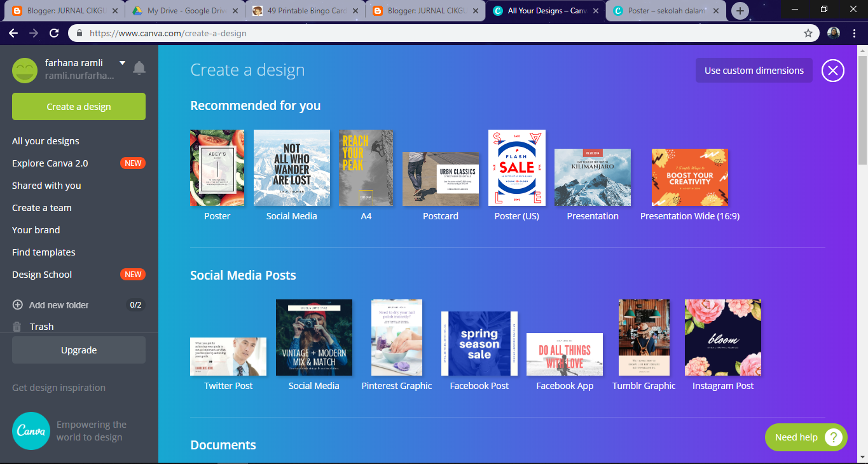
Task: Switch to first Blogger JURNAL CIKGU tab
Action: pyautogui.click(x=65, y=11)
